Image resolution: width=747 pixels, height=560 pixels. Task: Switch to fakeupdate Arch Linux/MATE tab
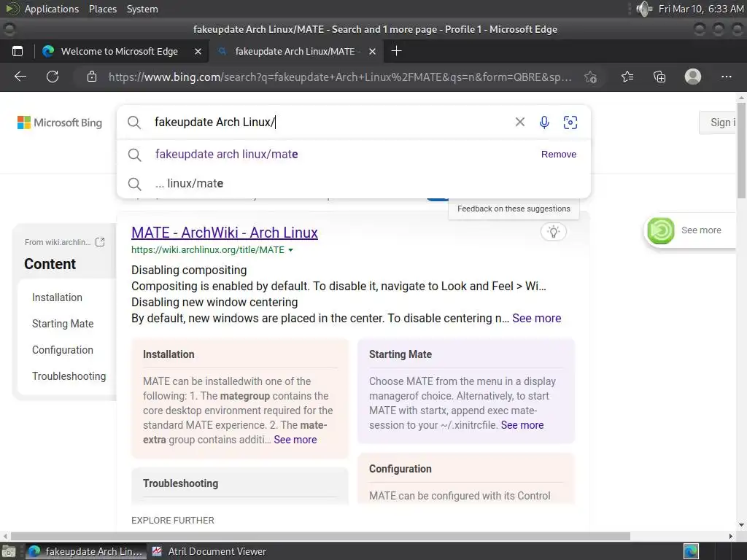coord(295,52)
